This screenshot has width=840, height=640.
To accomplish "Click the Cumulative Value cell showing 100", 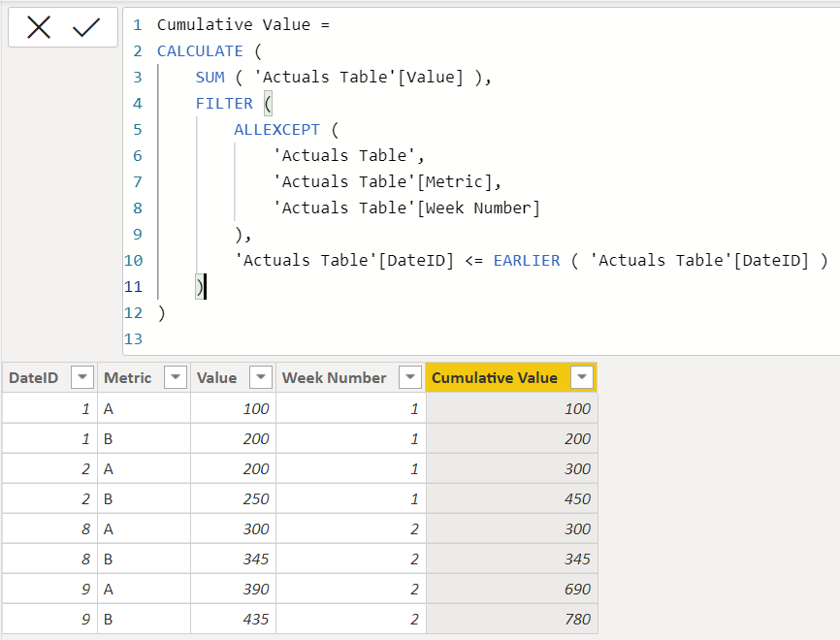I will [512, 408].
